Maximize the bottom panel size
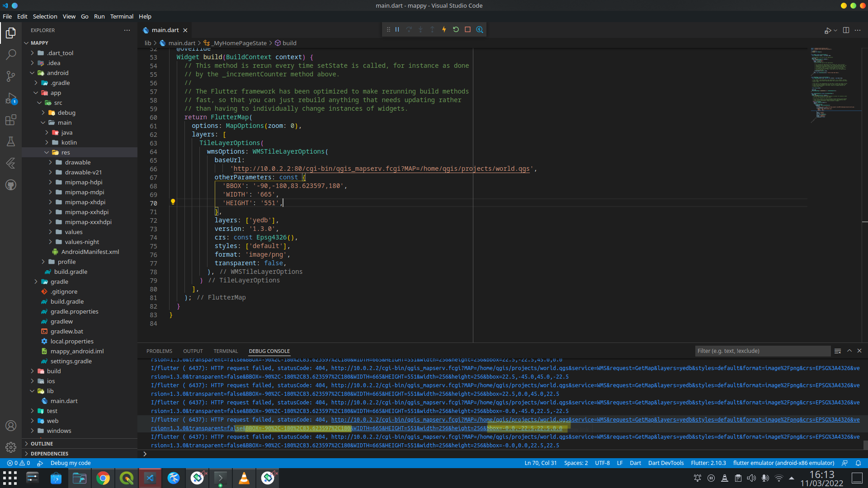The width and height of the screenshot is (868, 488). [x=849, y=351]
